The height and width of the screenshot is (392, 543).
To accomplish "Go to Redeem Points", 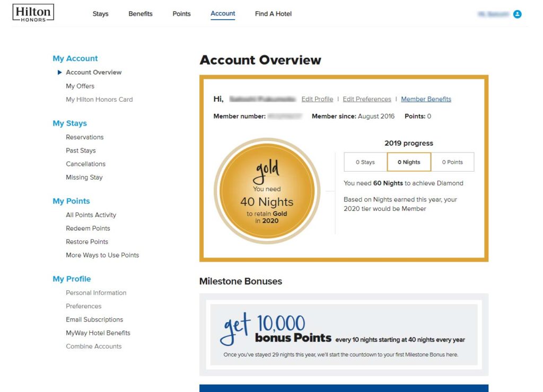I will coord(88,228).
